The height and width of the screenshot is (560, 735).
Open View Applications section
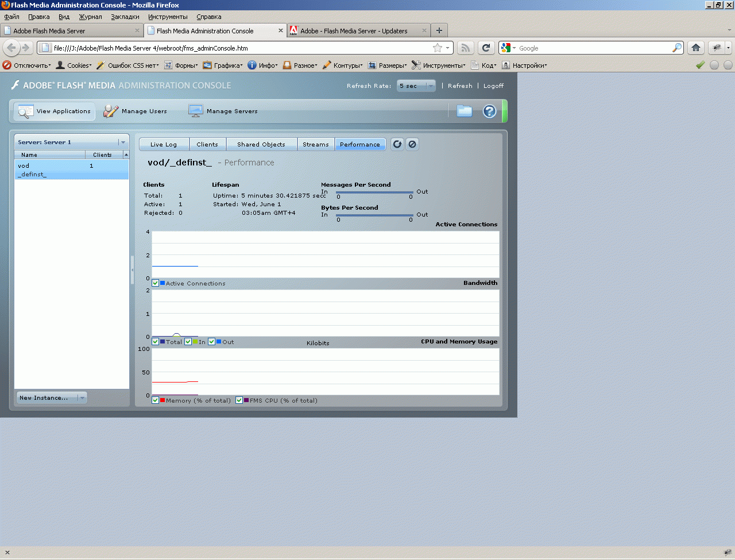(x=55, y=111)
